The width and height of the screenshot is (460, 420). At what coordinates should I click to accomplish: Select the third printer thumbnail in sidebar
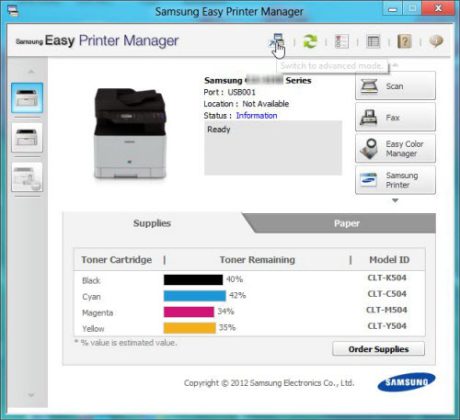(27, 177)
